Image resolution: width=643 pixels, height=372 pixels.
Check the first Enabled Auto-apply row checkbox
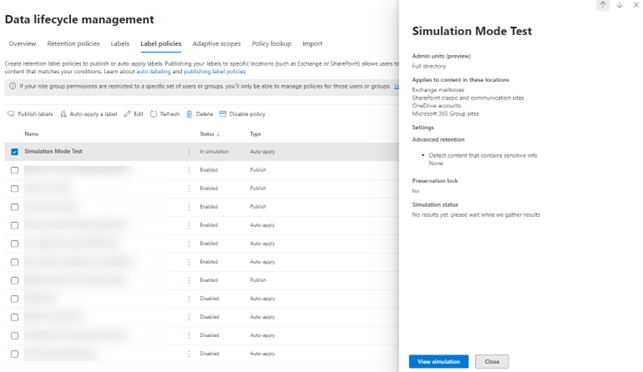tap(15, 225)
